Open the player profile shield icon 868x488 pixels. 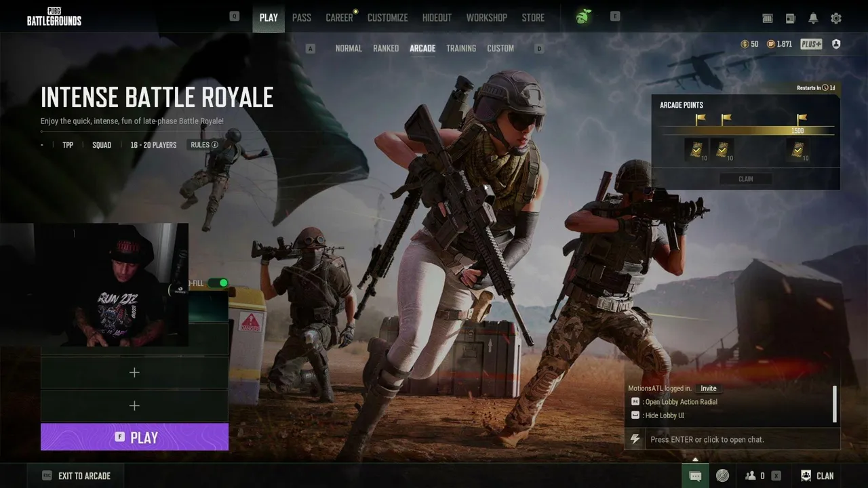pos(836,44)
